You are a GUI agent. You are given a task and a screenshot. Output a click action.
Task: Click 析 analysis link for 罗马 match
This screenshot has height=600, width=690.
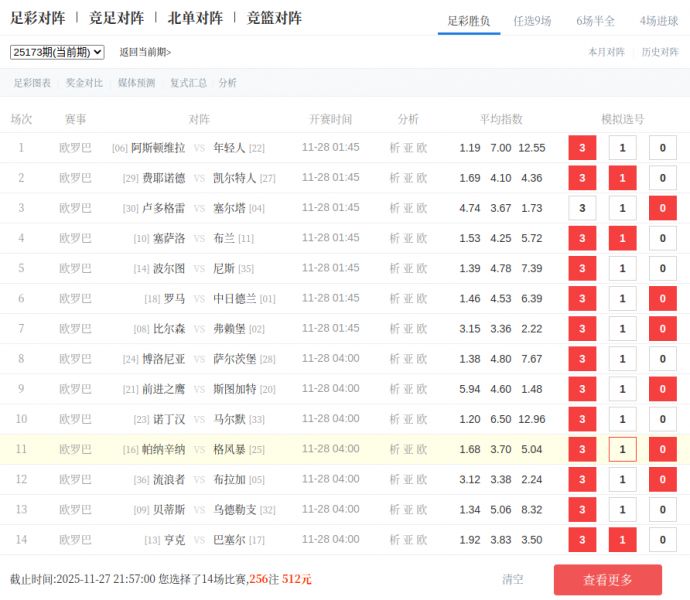(x=394, y=298)
